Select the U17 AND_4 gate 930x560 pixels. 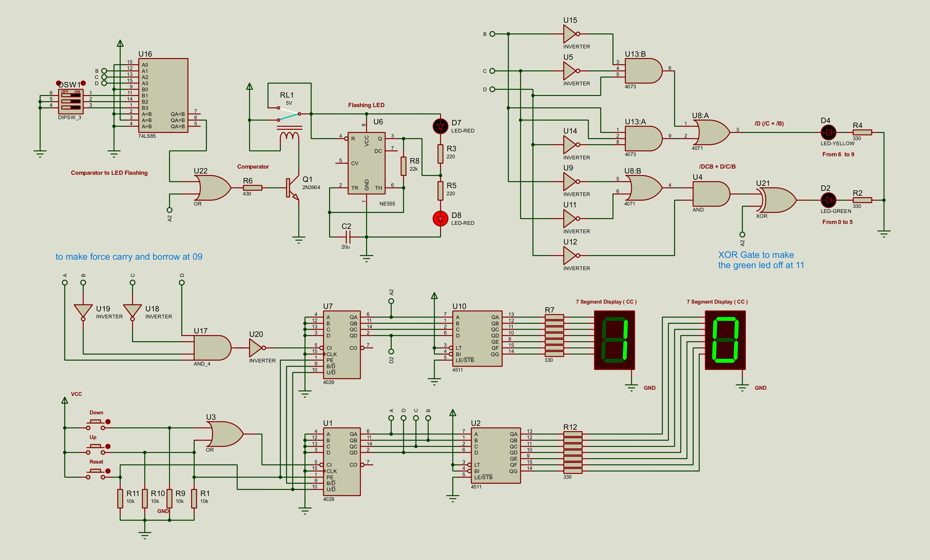click(x=212, y=348)
